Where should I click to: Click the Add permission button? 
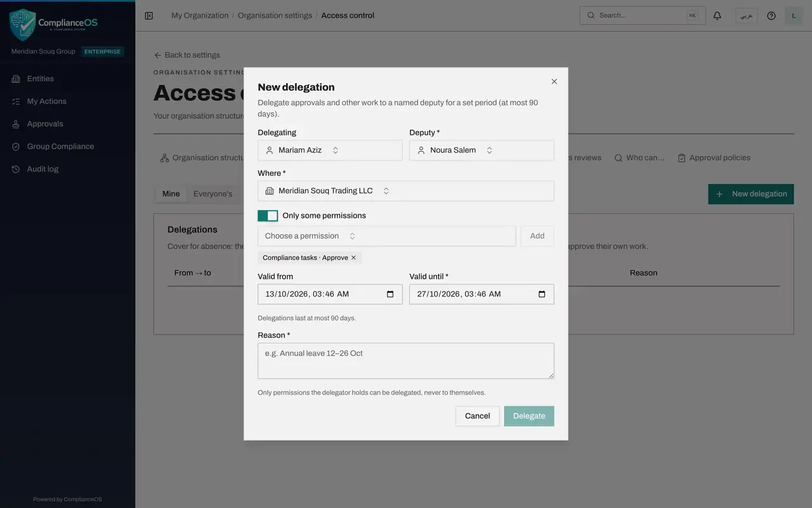pos(537,236)
